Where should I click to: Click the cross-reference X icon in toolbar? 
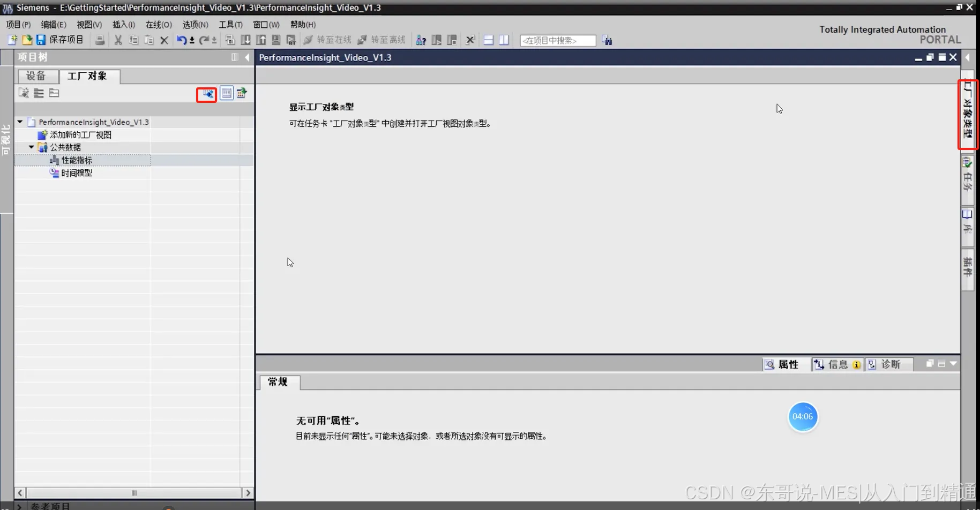pyautogui.click(x=470, y=40)
